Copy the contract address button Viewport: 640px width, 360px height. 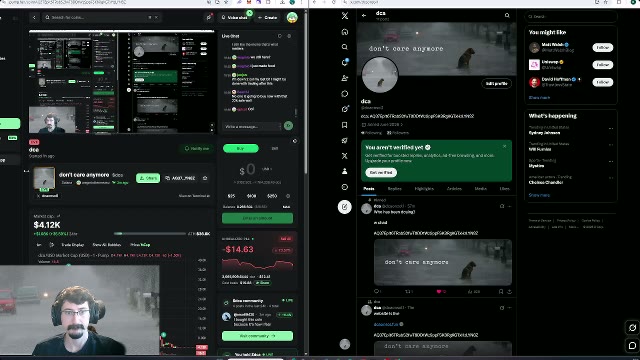(x=180, y=178)
